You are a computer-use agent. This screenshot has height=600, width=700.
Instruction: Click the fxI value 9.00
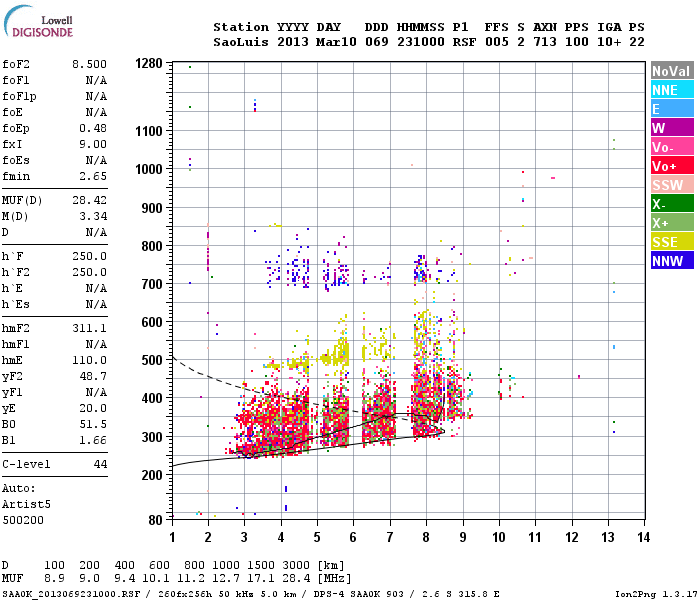point(93,144)
